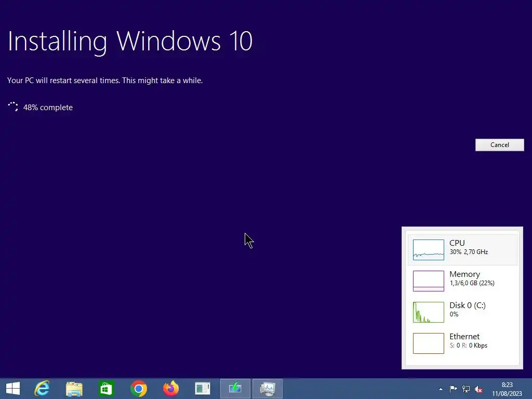Click the muted volume tray icon
The width and height of the screenshot is (532, 399).
[478, 389]
